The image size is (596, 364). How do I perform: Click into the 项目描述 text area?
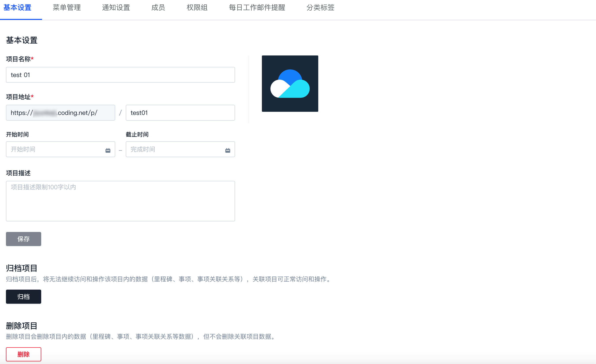point(120,201)
